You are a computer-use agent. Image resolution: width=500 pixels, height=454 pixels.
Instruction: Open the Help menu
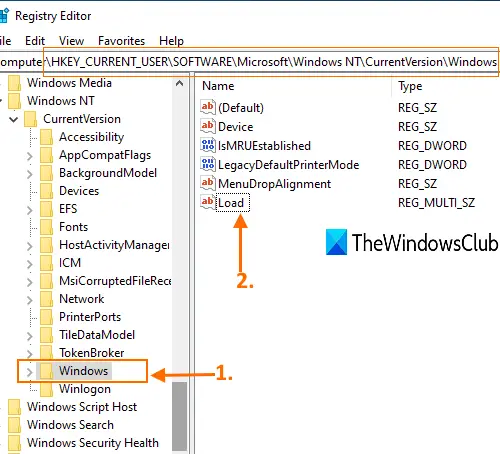[171, 41]
